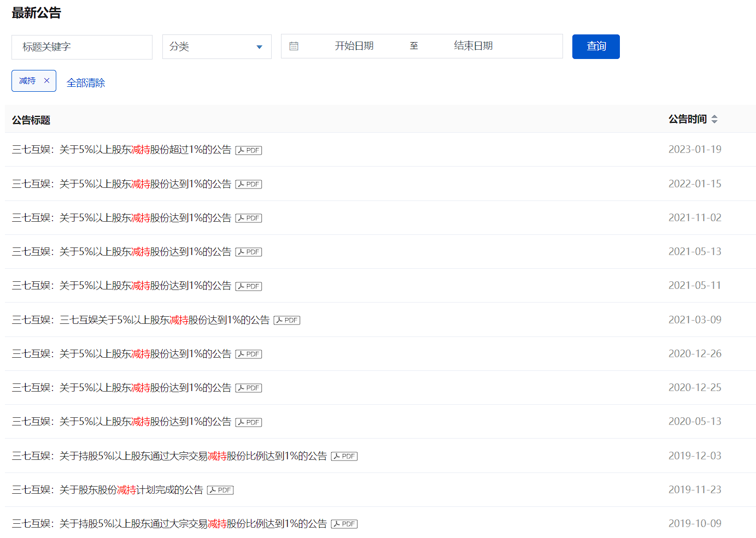This screenshot has height=538, width=756.
Task: Open PDF icon for 2019-12-03 announcement
Action: (344, 456)
